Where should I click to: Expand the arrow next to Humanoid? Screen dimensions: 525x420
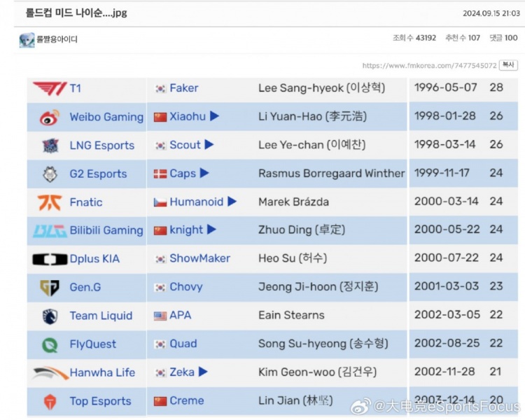pos(232,202)
